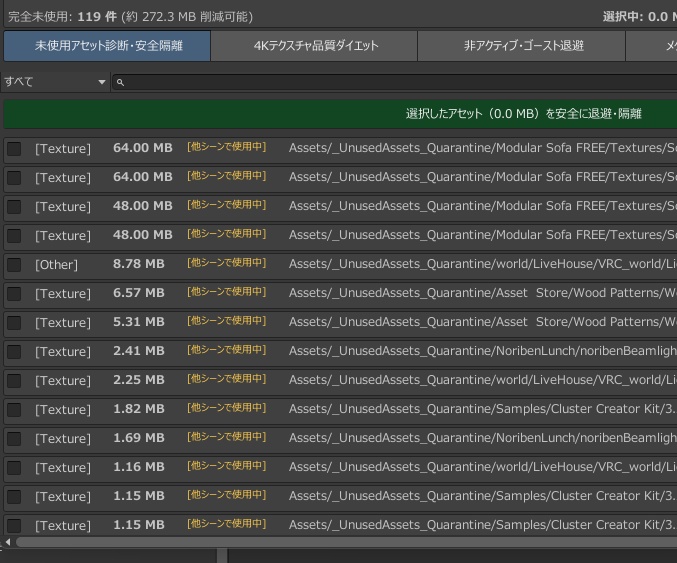Open the すべて filter dropdown
Image resolution: width=677 pixels, height=563 pixels.
pos(55,82)
